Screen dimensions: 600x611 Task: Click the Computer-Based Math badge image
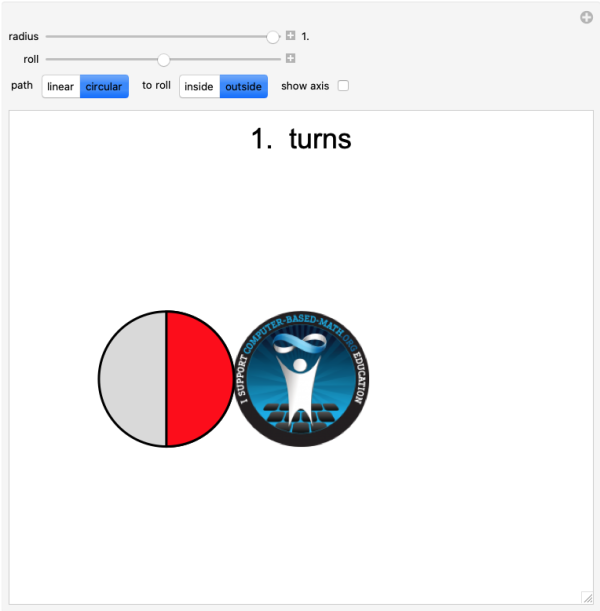pyautogui.click(x=301, y=379)
